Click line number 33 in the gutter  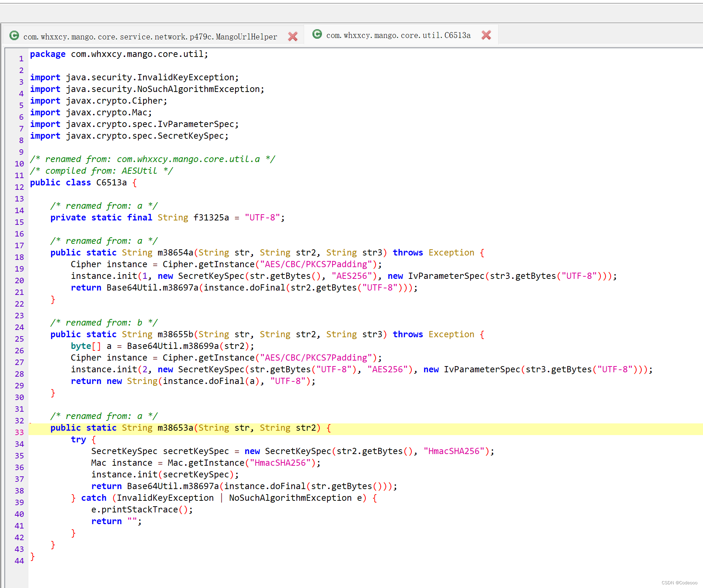[19, 433]
